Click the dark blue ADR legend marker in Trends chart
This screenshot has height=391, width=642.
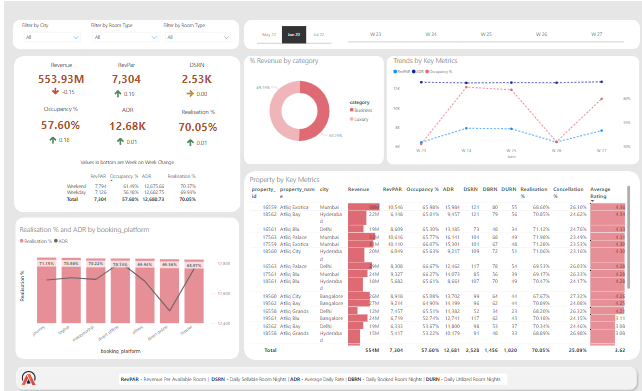(x=414, y=72)
